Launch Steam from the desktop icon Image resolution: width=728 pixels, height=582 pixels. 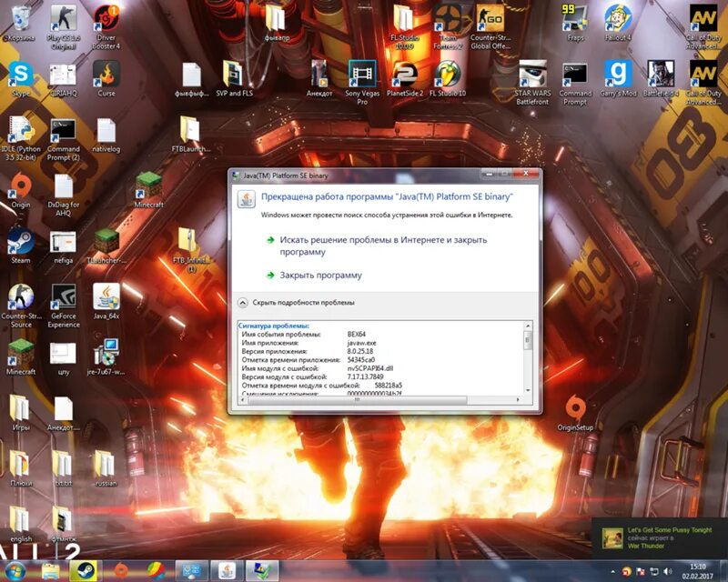pos(20,246)
